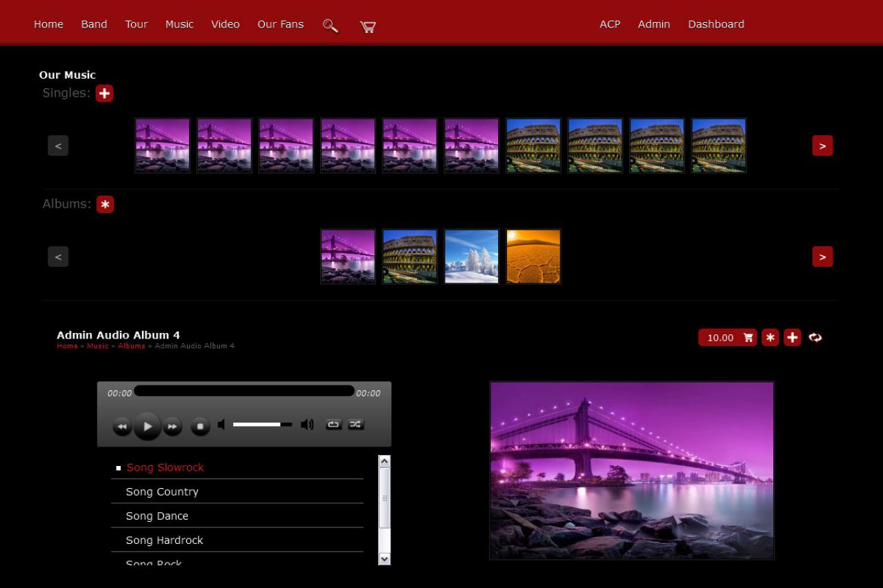Click the search magnifier icon in navbar
The width and height of the screenshot is (883, 588).
tap(330, 26)
